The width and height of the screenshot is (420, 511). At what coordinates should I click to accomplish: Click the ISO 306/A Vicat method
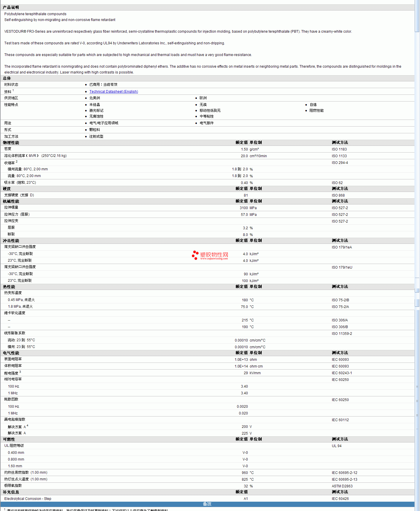pos(339,320)
